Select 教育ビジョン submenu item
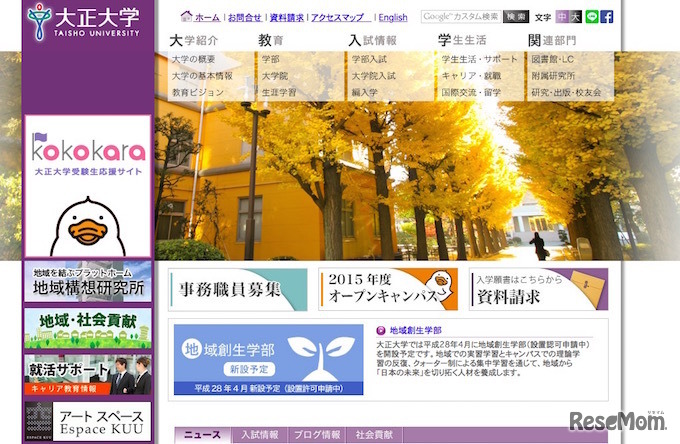This screenshot has height=444, width=680. pos(198,92)
